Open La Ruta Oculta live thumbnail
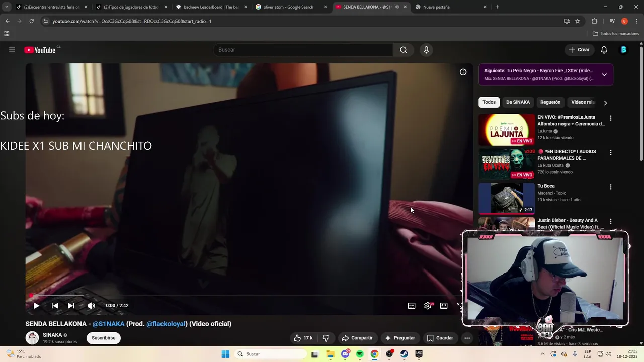The height and width of the screenshot is (362, 644). [x=507, y=164]
